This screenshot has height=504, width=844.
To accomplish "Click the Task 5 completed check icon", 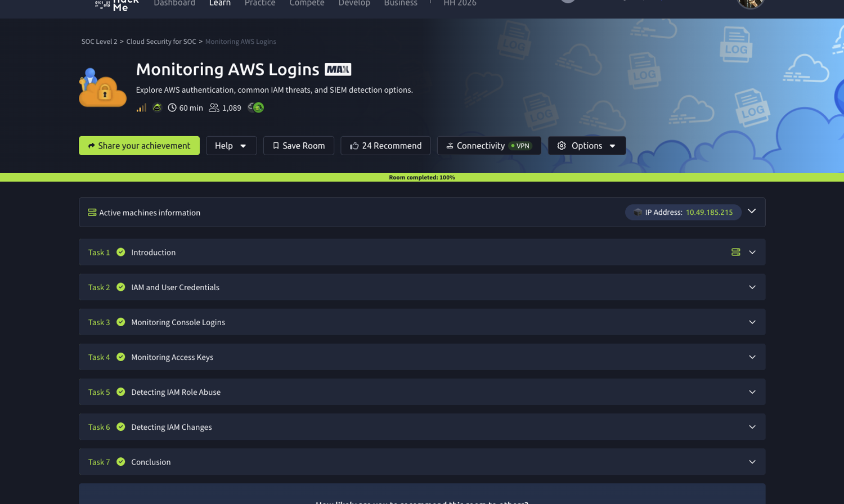I will (x=120, y=391).
